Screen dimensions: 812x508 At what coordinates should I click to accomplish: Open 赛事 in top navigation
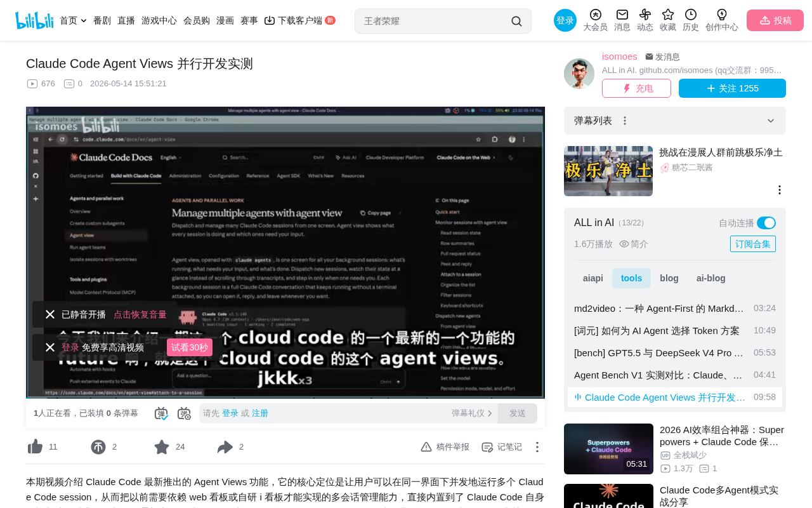pos(249,20)
